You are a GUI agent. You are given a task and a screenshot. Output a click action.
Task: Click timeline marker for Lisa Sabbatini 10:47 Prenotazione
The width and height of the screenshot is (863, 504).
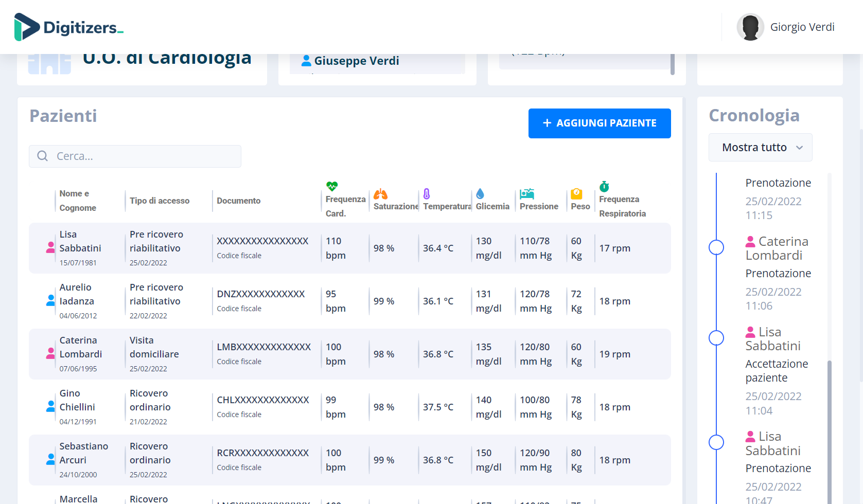coord(716,442)
